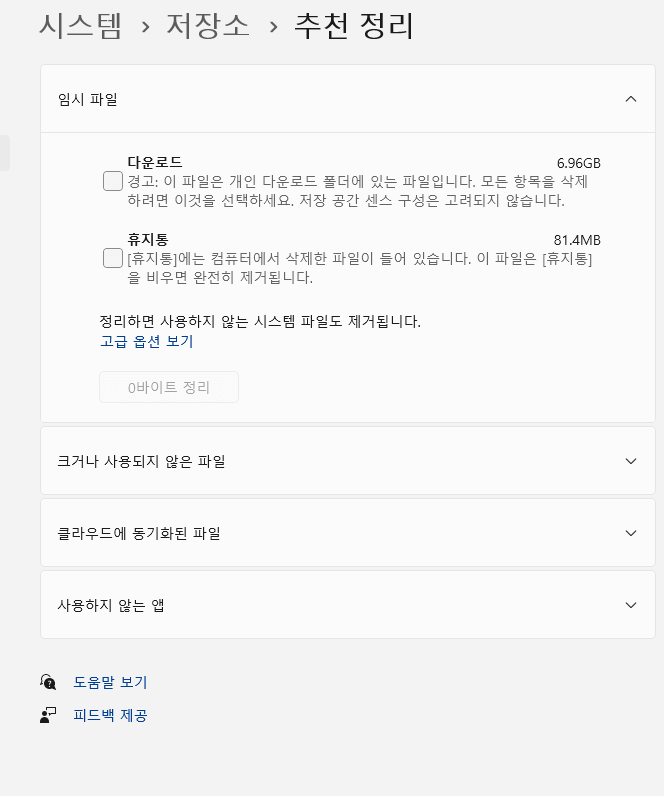Click the 다운로드 item title text
Viewport: 664px width, 796px height.
(x=155, y=162)
